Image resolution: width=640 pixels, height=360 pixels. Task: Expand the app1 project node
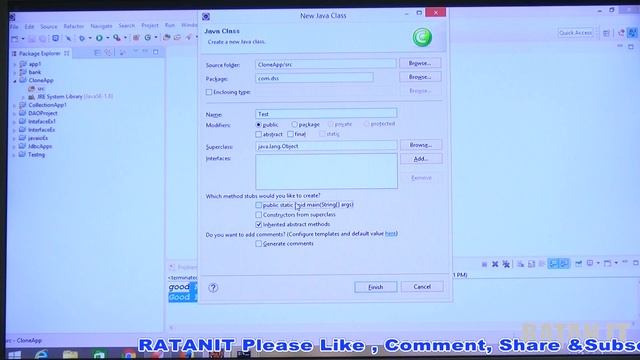(15, 64)
